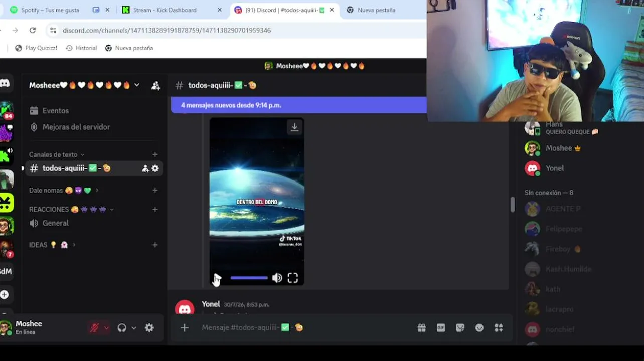
Task: Unmute the microphone
Action: click(94, 328)
